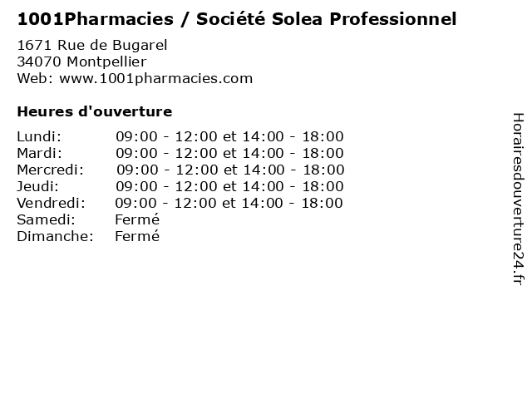The width and height of the screenshot is (532, 399).
Task: Select the street address 1671 Rue de Bugarel
Action: (x=92, y=45)
